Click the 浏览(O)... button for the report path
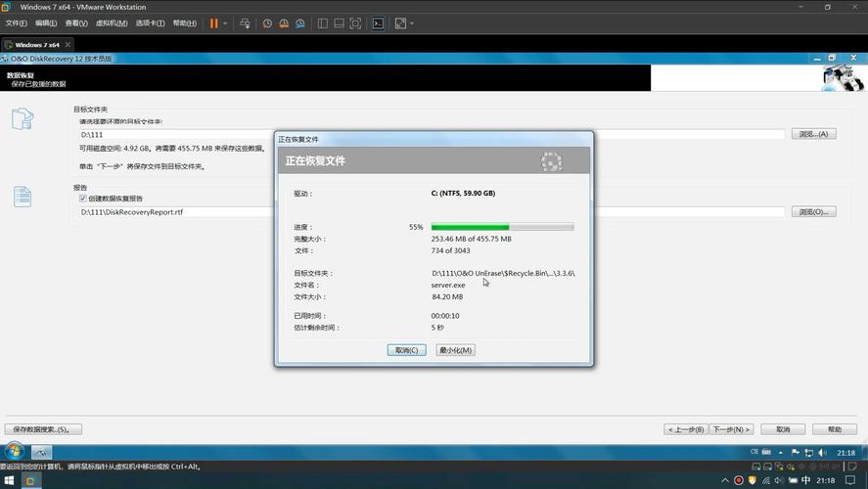Image resolution: width=868 pixels, height=489 pixels. (x=813, y=212)
